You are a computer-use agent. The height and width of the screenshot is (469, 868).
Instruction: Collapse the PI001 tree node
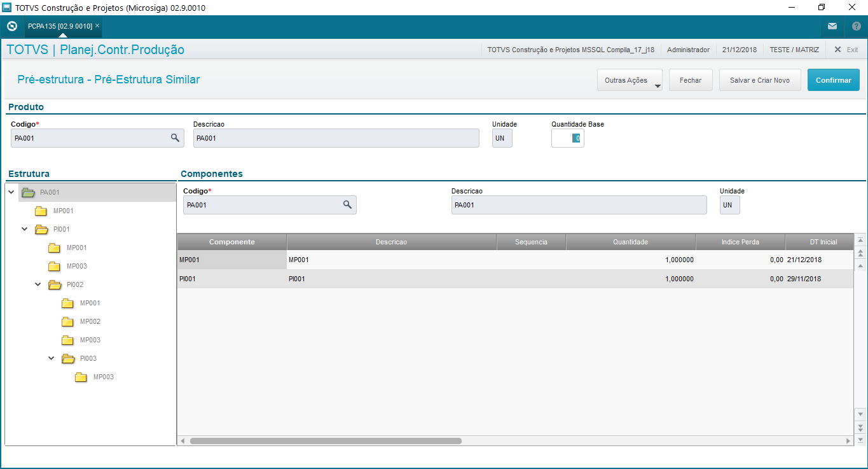(x=25, y=228)
